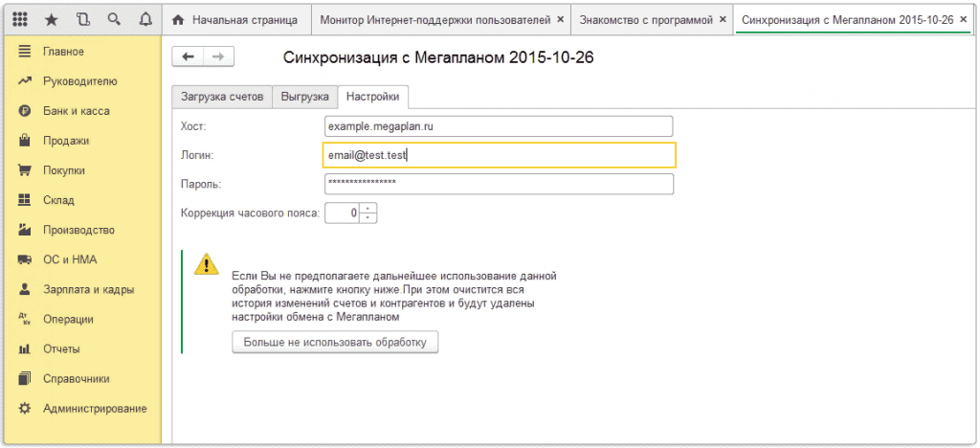Click the Продажи shopping bag icon

(25, 141)
